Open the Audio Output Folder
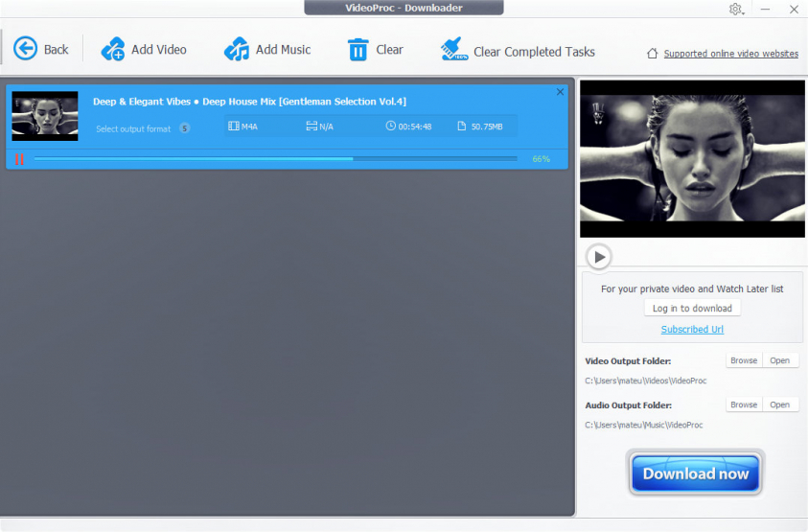 [x=780, y=405]
